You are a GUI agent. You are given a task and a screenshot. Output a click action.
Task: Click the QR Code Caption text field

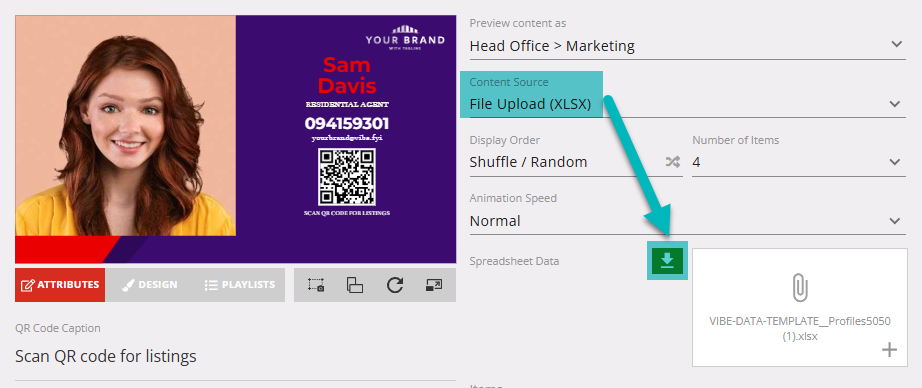coord(235,356)
